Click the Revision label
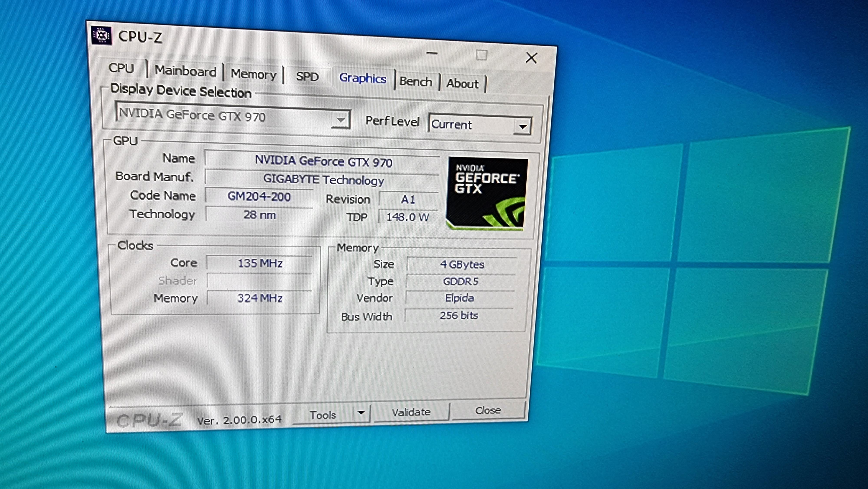The height and width of the screenshot is (489, 868). [348, 199]
